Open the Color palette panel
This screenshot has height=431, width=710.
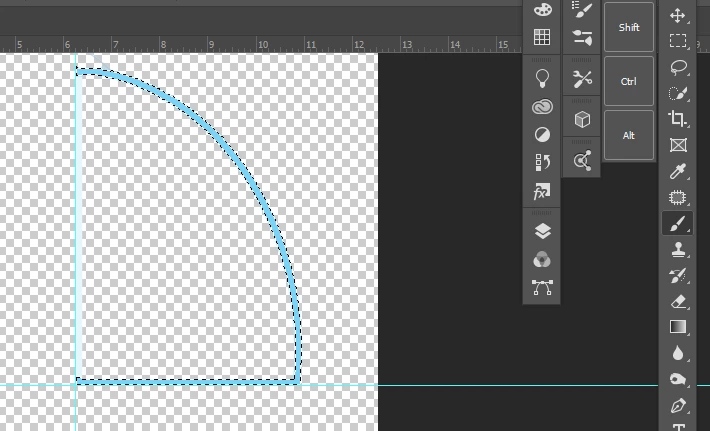(542, 9)
